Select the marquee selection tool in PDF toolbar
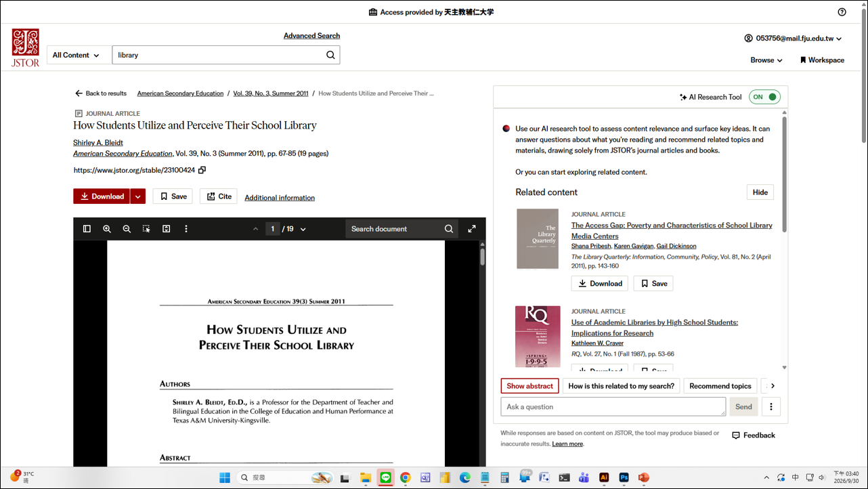 click(x=146, y=229)
